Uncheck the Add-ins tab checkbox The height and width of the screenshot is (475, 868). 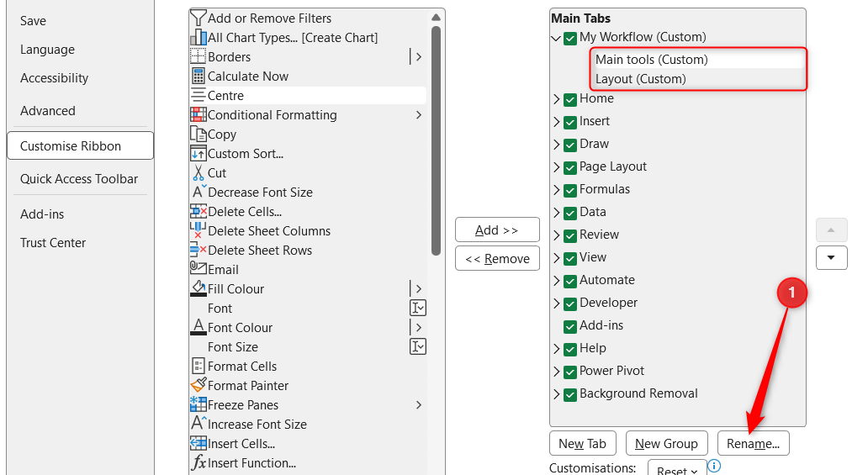[570, 327]
